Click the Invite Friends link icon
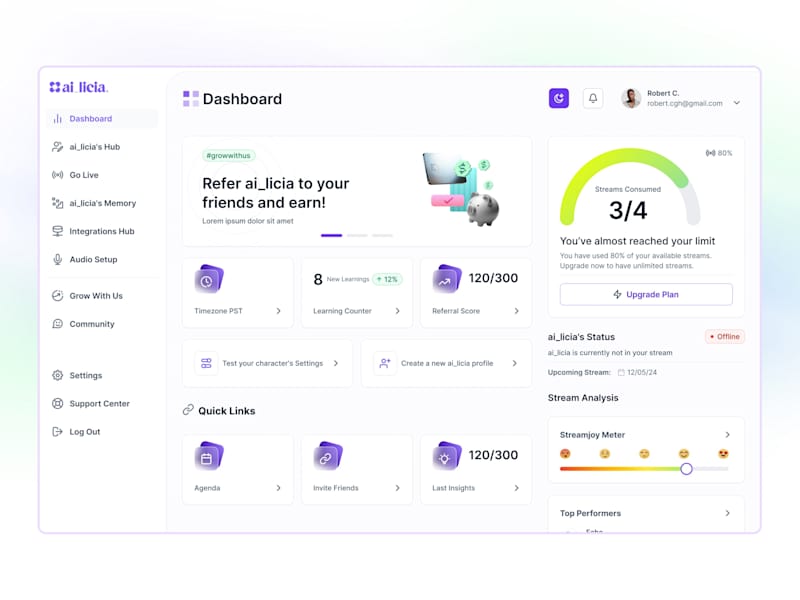This screenshot has height=600, width=800. [x=328, y=456]
